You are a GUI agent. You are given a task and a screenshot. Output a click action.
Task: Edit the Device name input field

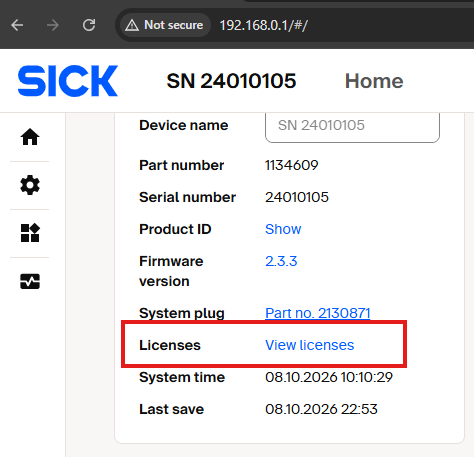tap(352, 127)
